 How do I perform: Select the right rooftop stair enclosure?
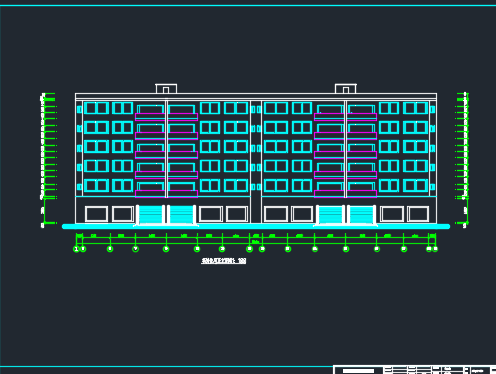346,89
